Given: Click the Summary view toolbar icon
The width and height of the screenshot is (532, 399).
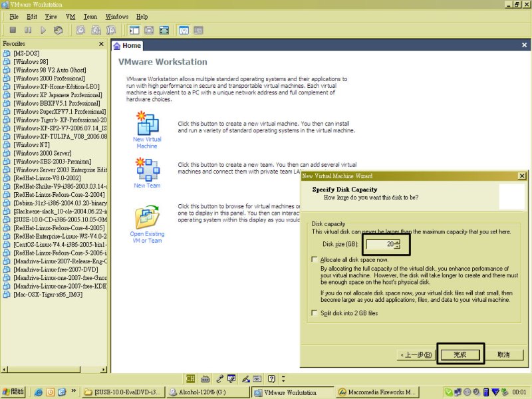Looking at the screenshot, I should 184,30.
